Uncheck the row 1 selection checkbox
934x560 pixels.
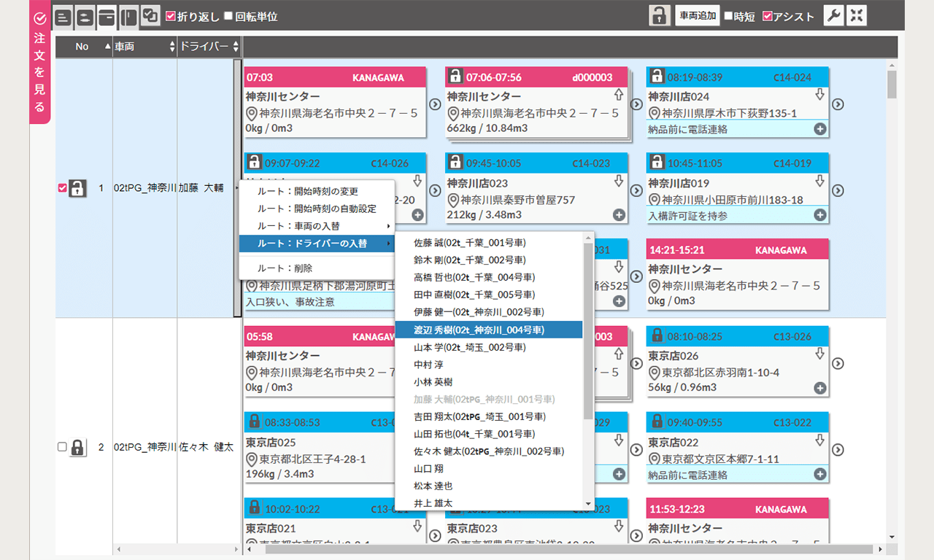click(x=62, y=188)
